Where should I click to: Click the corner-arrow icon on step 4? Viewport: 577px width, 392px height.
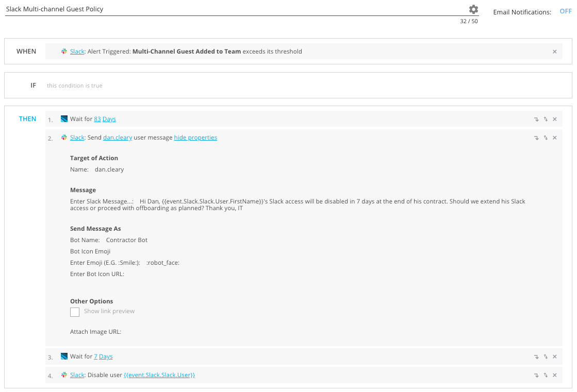pos(536,376)
